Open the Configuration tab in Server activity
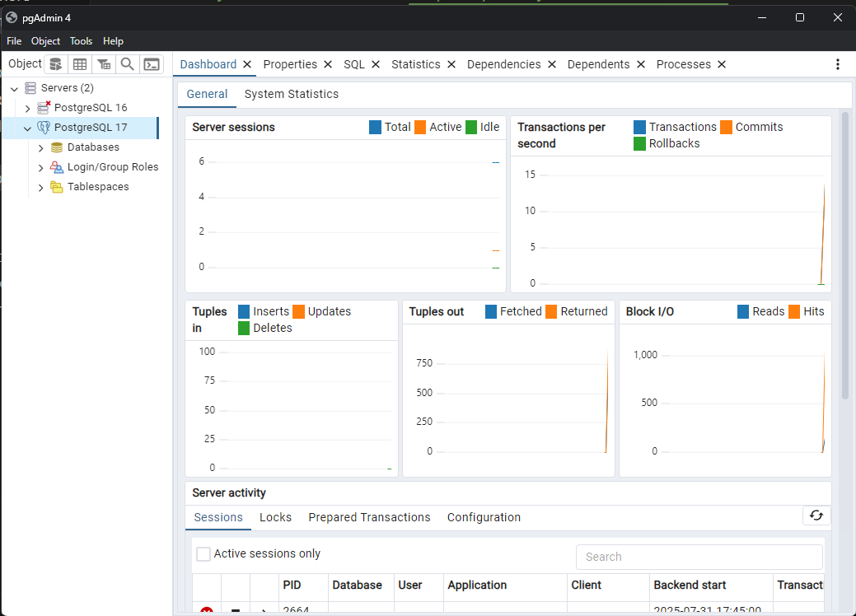This screenshot has height=616, width=856. [484, 517]
